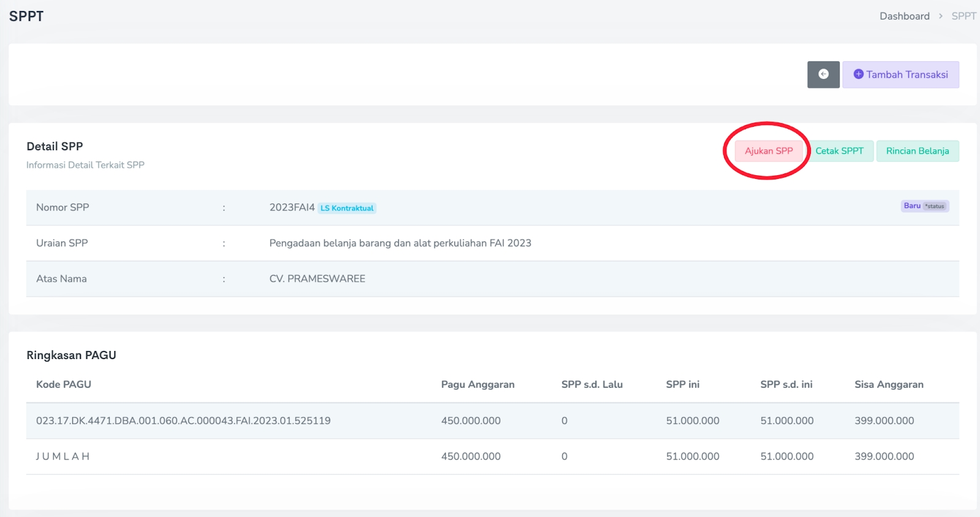View Rincian Belanja details
This screenshot has width=980, height=517.
tap(917, 151)
